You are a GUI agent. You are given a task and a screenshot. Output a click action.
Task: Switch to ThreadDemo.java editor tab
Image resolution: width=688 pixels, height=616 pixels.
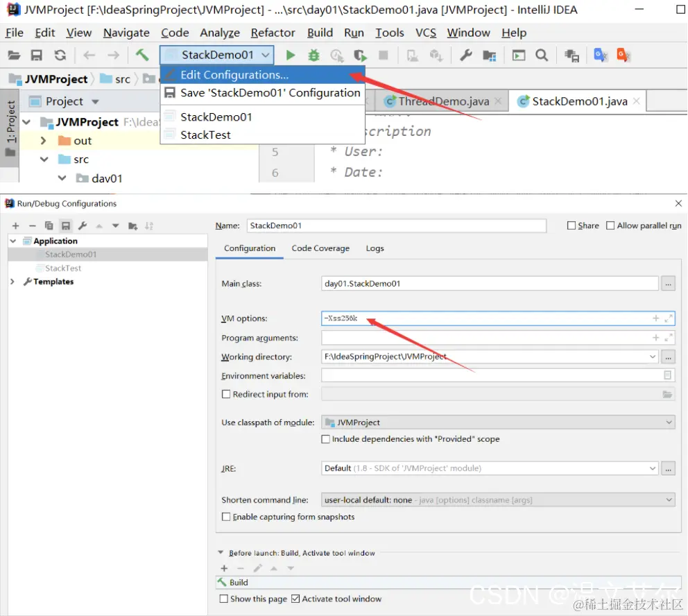[443, 102]
